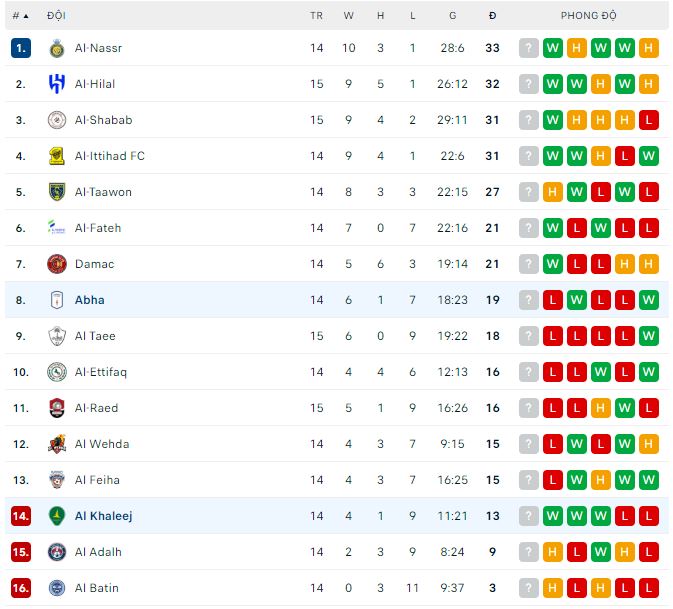Click the Al-Nassr club crest icon
Viewport: 673px width, 609px height.
click(x=57, y=48)
